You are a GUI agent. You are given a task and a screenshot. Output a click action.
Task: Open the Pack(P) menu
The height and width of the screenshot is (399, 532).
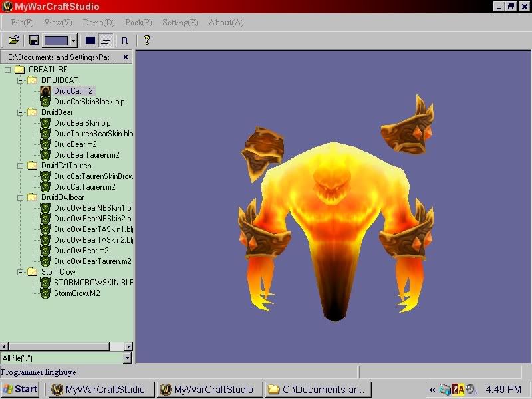(x=138, y=23)
